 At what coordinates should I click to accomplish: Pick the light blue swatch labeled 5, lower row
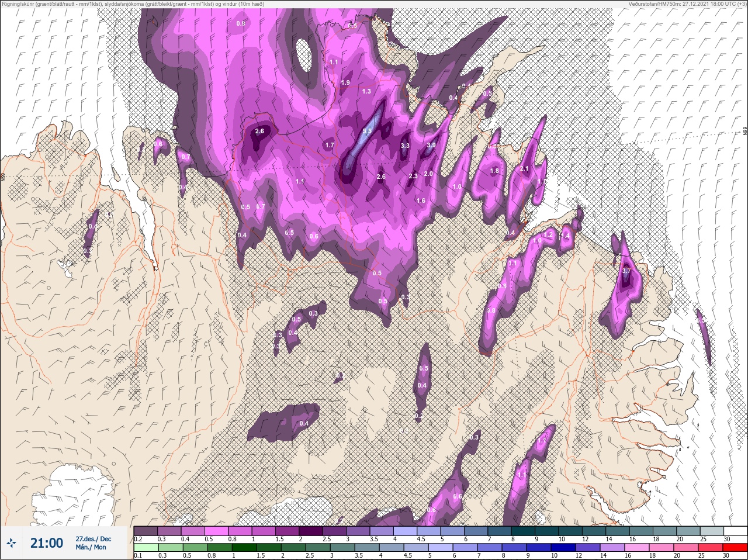(x=439, y=548)
